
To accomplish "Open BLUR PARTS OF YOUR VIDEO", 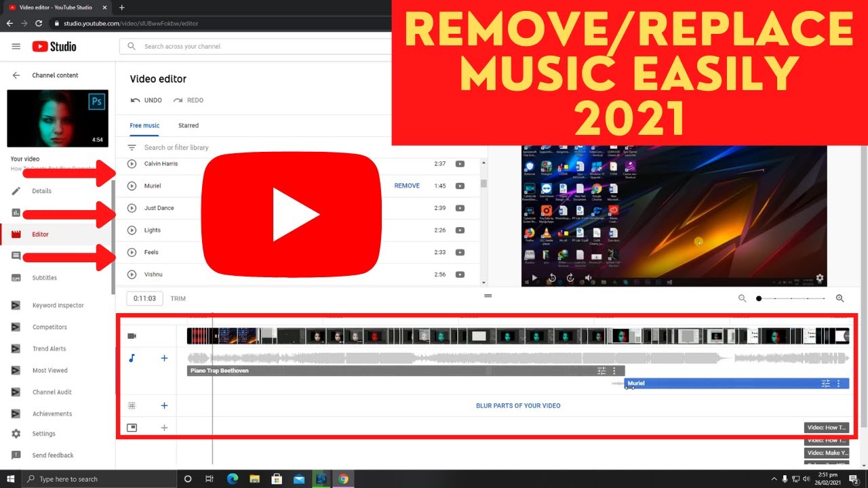I will [518, 405].
